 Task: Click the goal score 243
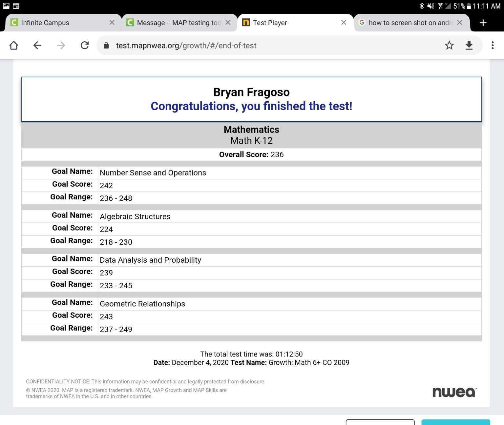click(x=106, y=316)
